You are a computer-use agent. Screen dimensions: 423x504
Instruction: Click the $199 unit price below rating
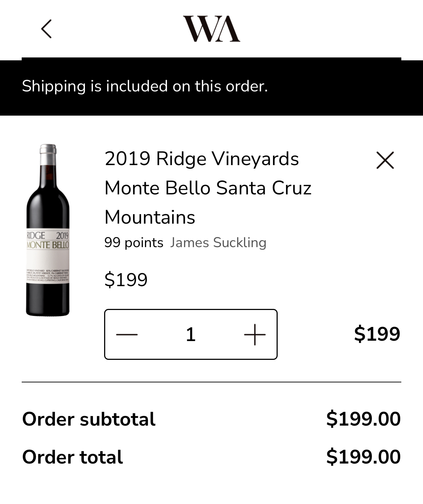(126, 280)
